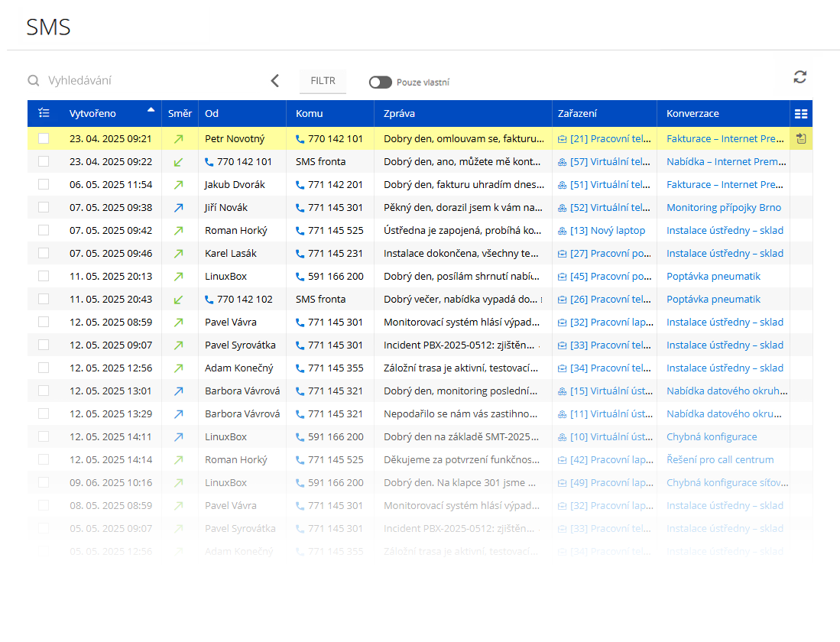Image resolution: width=840 pixels, height=642 pixels.
Task: Click the Konverzace column header
Action: click(692, 113)
